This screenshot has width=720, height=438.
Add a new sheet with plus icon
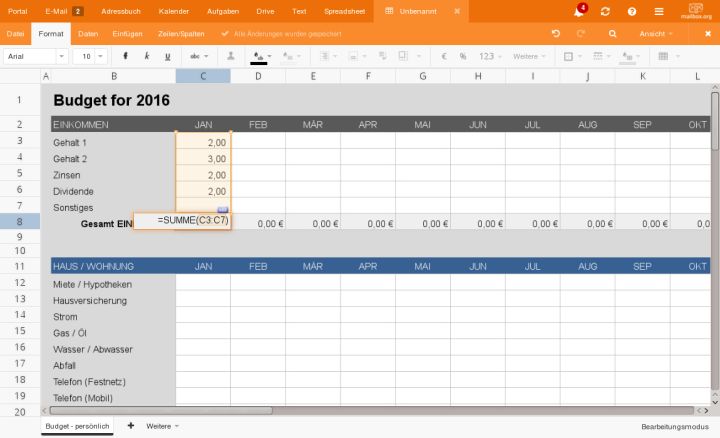coord(130,426)
